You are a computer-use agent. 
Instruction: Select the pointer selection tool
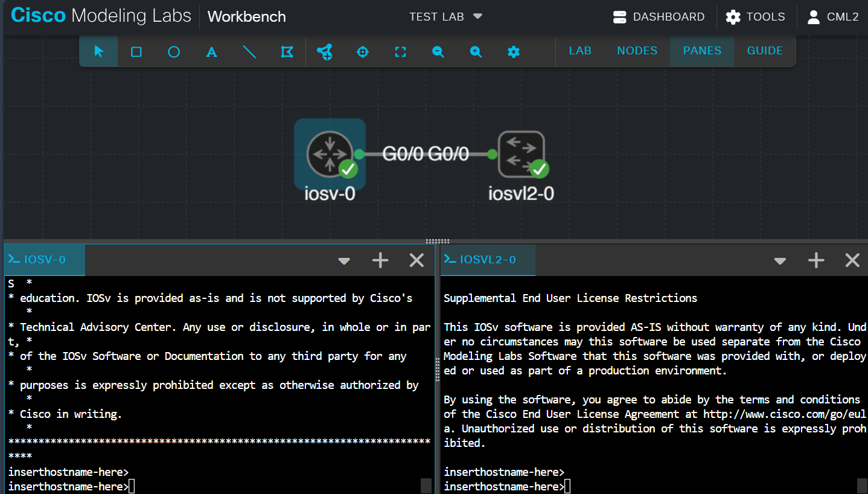[x=98, y=51]
